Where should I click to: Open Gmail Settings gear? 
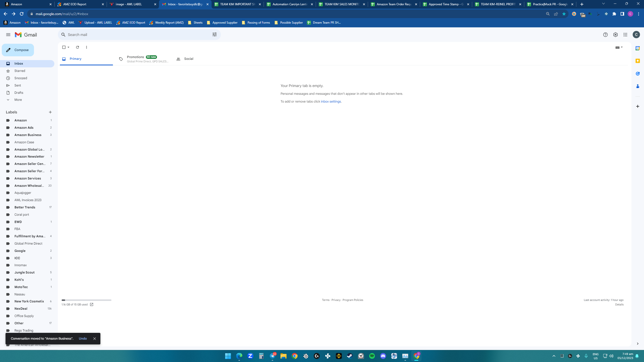[x=615, y=35]
